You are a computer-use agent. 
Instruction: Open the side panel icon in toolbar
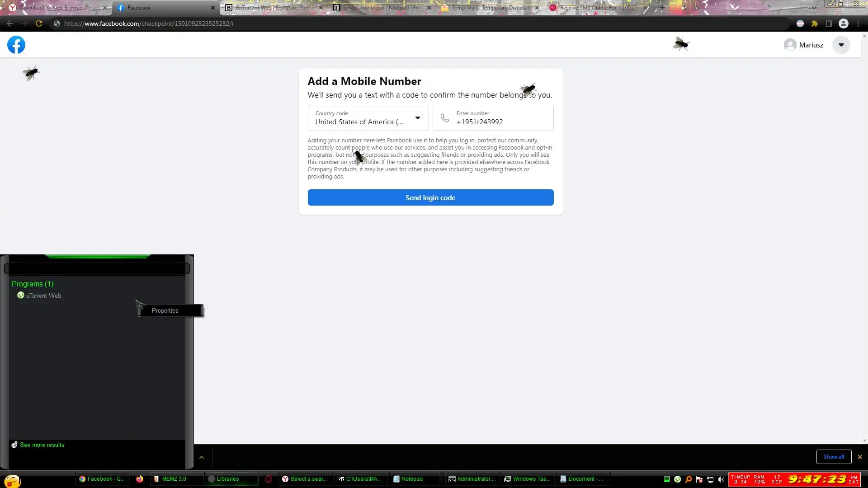pyautogui.click(x=829, y=23)
